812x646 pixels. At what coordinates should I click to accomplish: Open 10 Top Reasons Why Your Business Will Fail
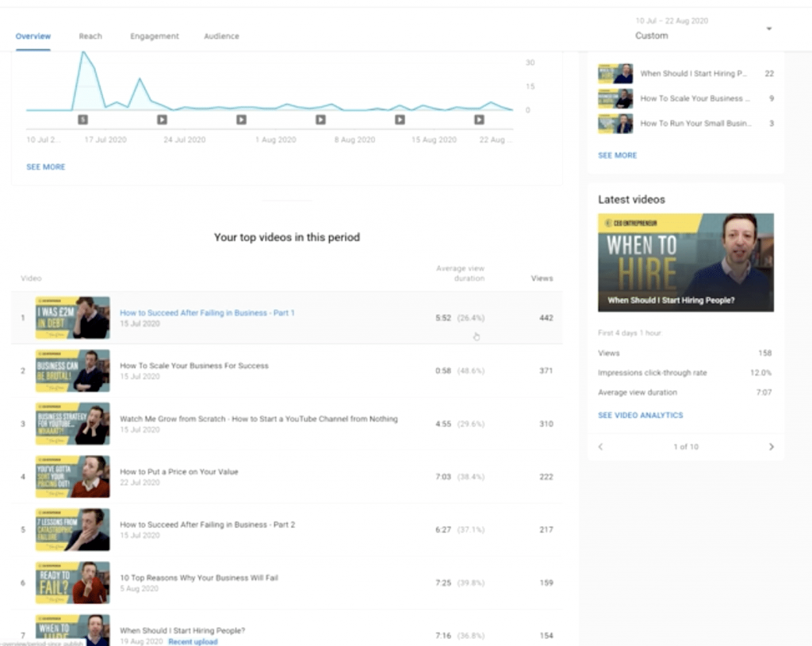point(199,578)
